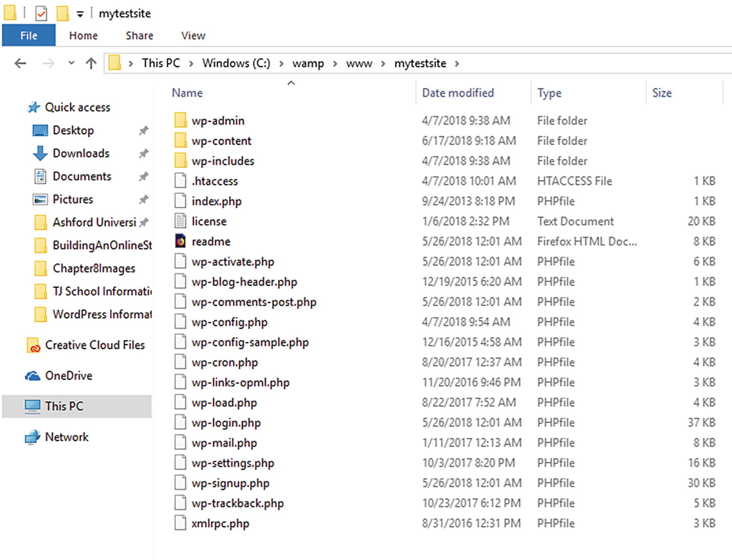Viewport: 732px width, 560px height.
Task: Open the Share ribbon tab
Action: pyautogui.click(x=139, y=35)
